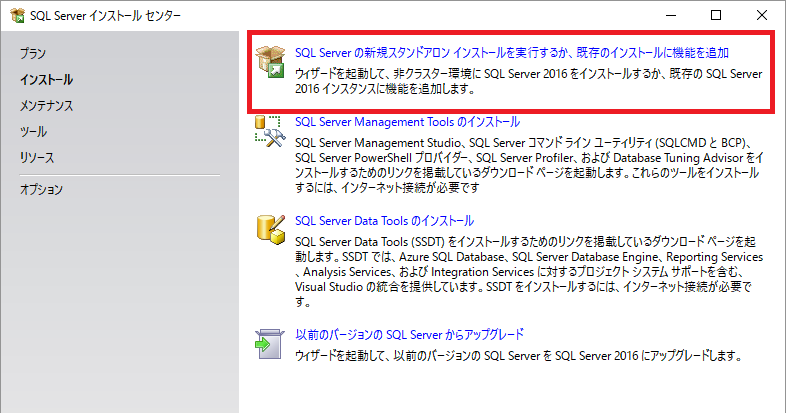Launch SQL Server の新規スタンドアロン インストール link
786x413 pixels.
pyautogui.click(x=512, y=53)
